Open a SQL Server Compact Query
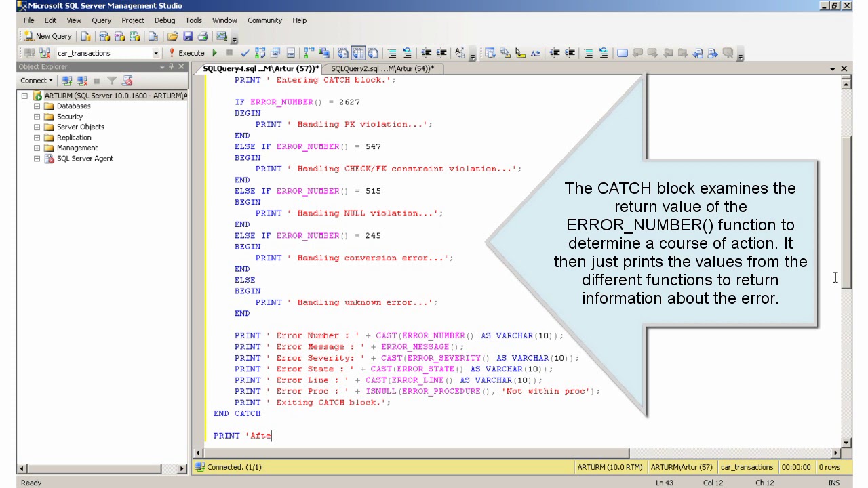 (153, 36)
